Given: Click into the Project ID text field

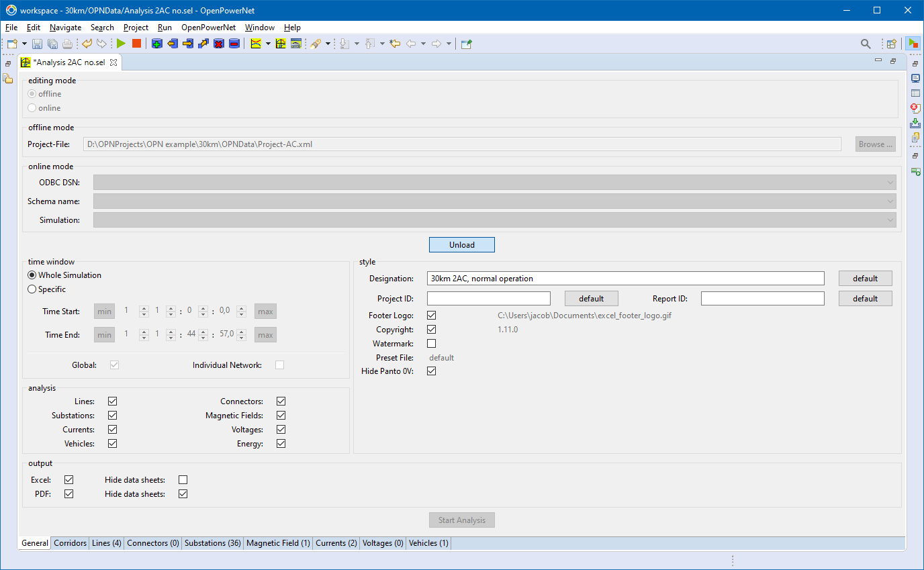Looking at the screenshot, I should (x=488, y=299).
